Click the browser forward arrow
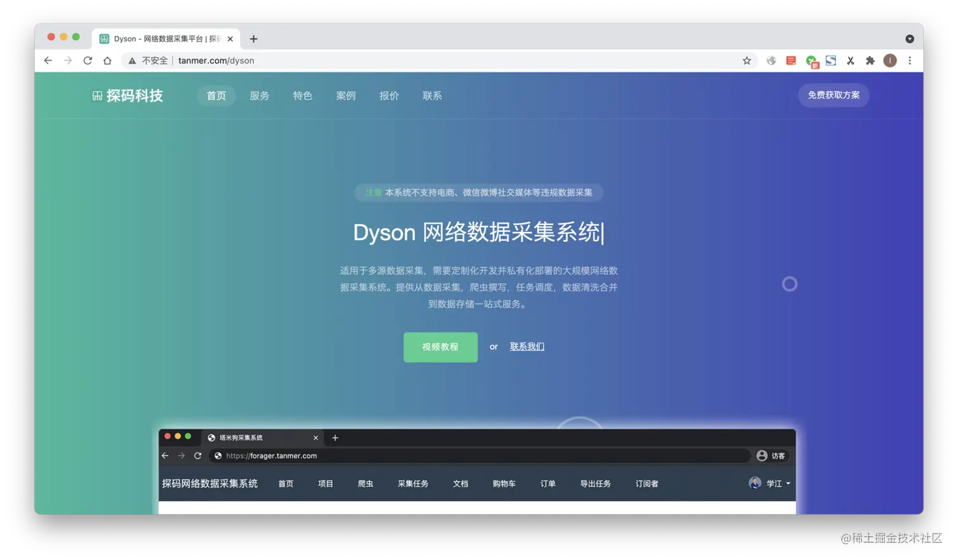The width and height of the screenshot is (958, 560). [68, 61]
